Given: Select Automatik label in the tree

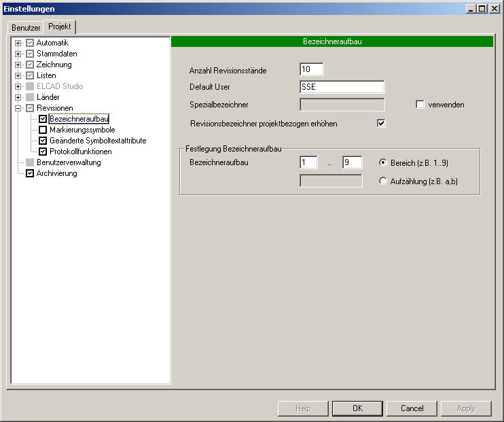Looking at the screenshot, I should tap(52, 43).
